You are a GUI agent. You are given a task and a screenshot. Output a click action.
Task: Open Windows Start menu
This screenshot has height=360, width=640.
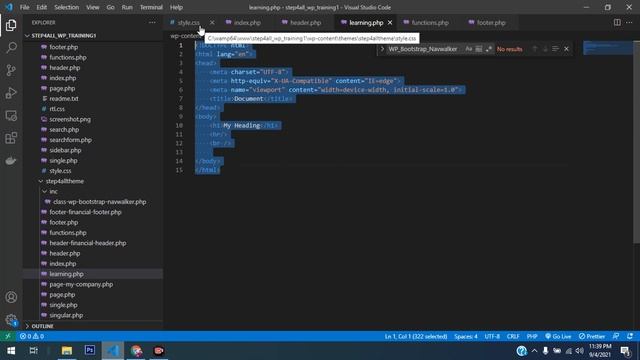click(x=11, y=351)
